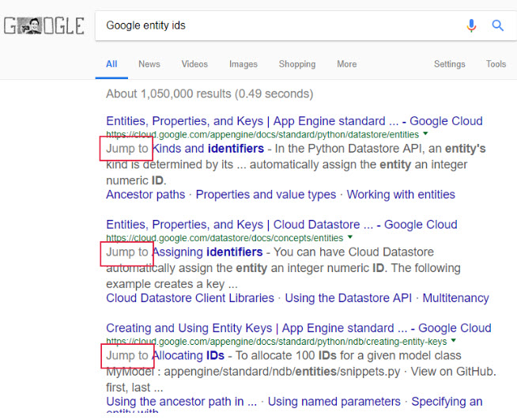Start voice search with the microphone icon
Viewport: 517px width, 420px height.
pyautogui.click(x=471, y=25)
